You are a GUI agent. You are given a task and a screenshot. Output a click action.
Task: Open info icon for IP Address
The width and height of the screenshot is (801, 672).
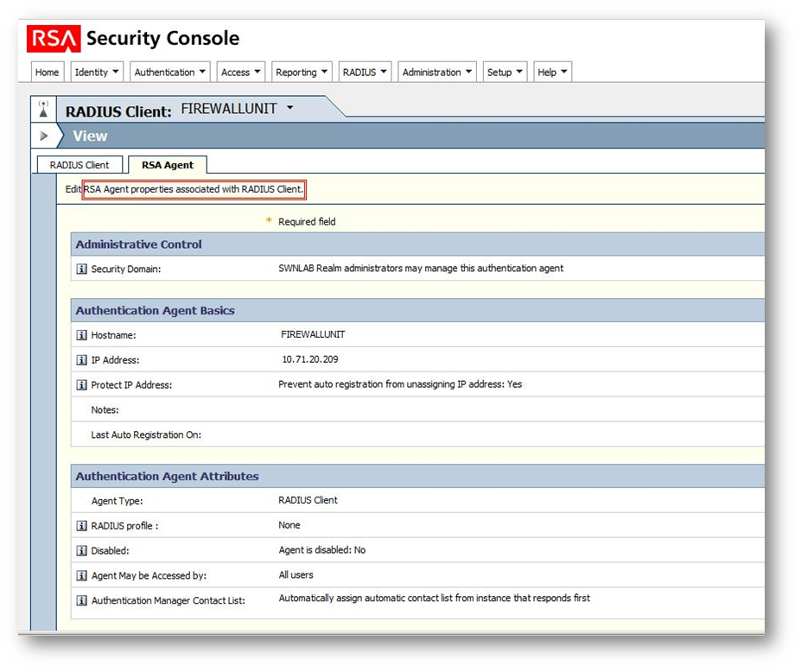[x=81, y=360]
